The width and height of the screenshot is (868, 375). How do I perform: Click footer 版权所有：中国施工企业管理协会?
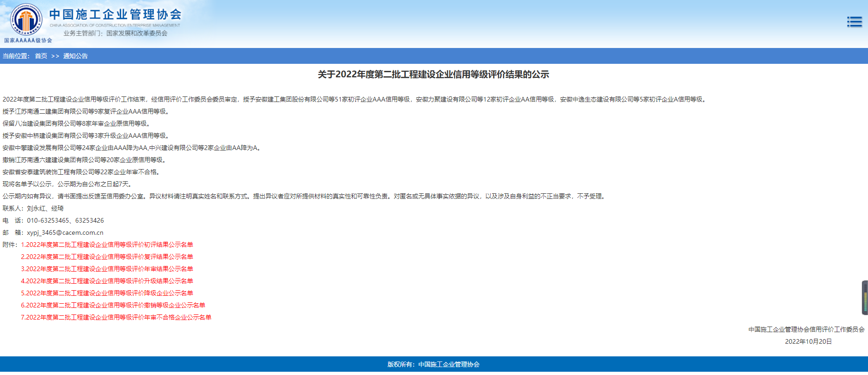(433, 364)
